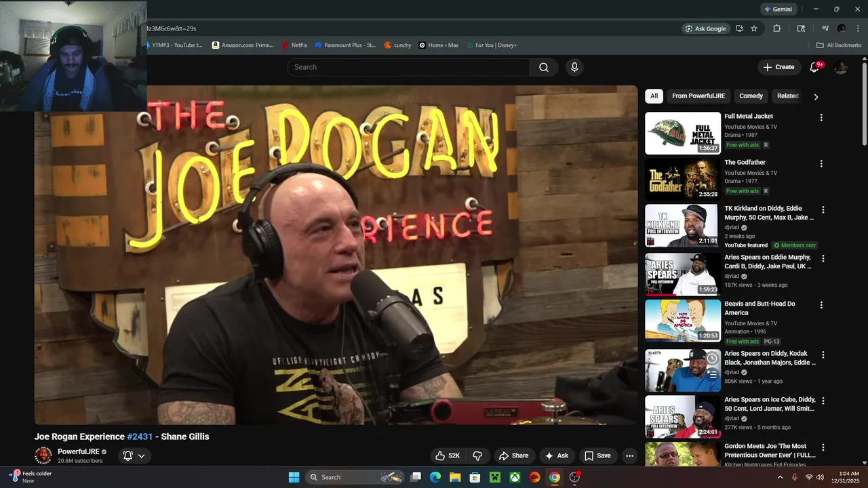
Task: Click the install app icon in address bar
Action: point(739,28)
